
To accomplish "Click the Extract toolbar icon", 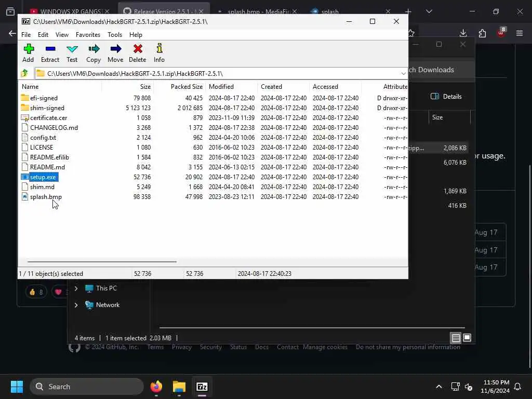I will 50,49.
